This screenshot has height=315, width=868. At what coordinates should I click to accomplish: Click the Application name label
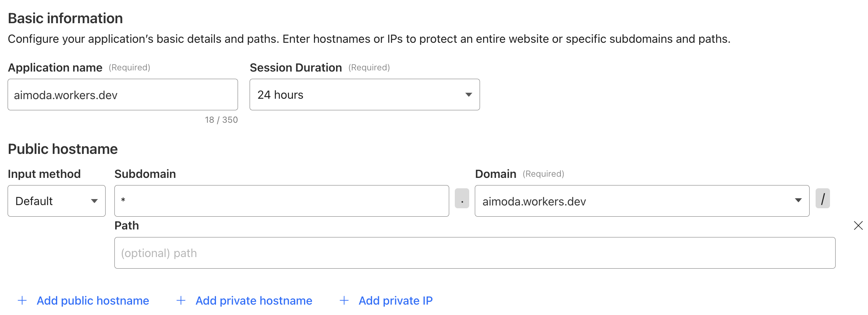pos(55,68)
